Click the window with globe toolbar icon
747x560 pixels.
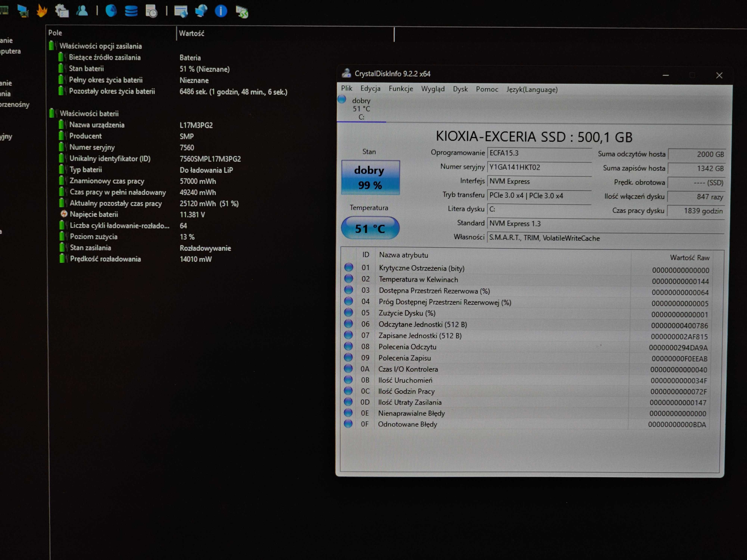point(181,11)
